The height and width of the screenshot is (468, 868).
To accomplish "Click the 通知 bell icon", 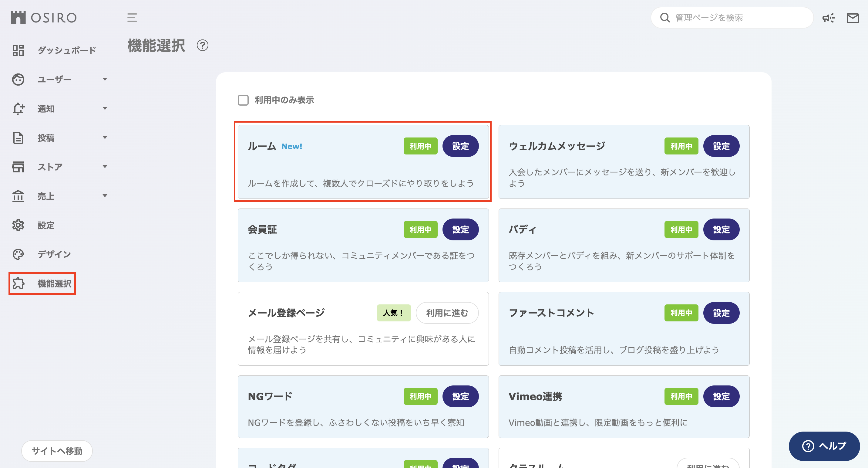I will 19,109.
